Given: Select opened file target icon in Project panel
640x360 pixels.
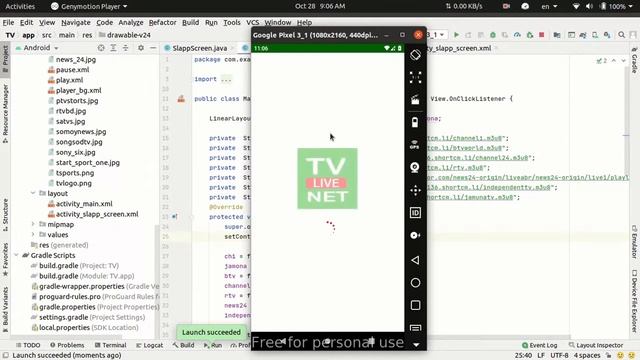Looking at the screenshot, I should click(x=101, y=48).
